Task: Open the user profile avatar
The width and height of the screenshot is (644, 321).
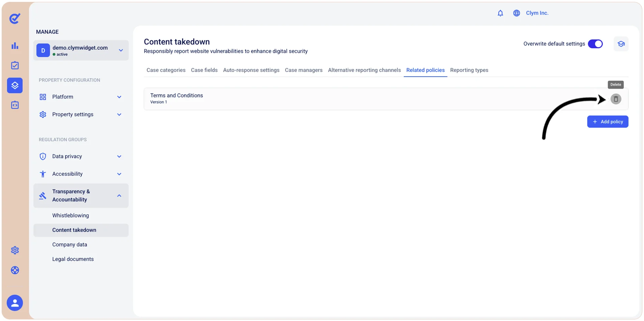Action: pyautogui.click(x=15, y=303)
